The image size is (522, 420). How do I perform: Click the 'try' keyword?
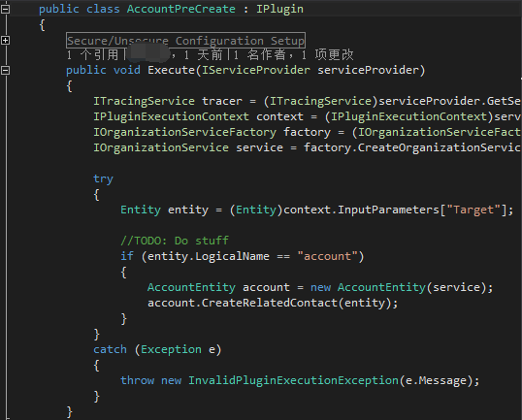[103, 179]
